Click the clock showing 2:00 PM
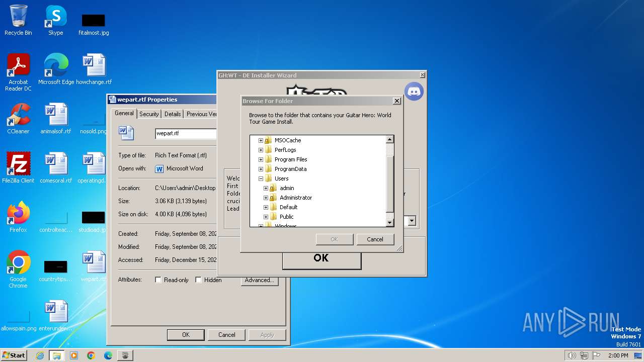Screen dimensions: 644x362 [618, 355]
